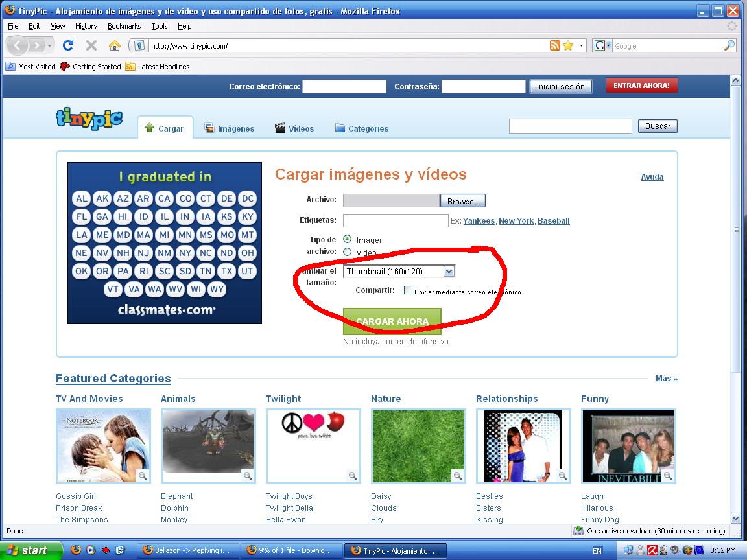
Task: Click the Contraseña password field
Action: 484,86
